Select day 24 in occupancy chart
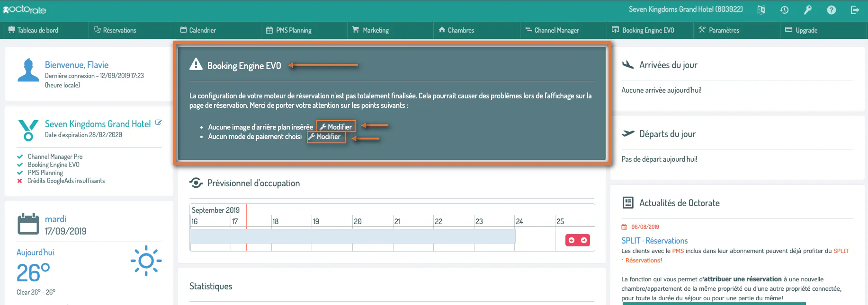This screenshot has height=305, width=868. click(x=519, y=221)
